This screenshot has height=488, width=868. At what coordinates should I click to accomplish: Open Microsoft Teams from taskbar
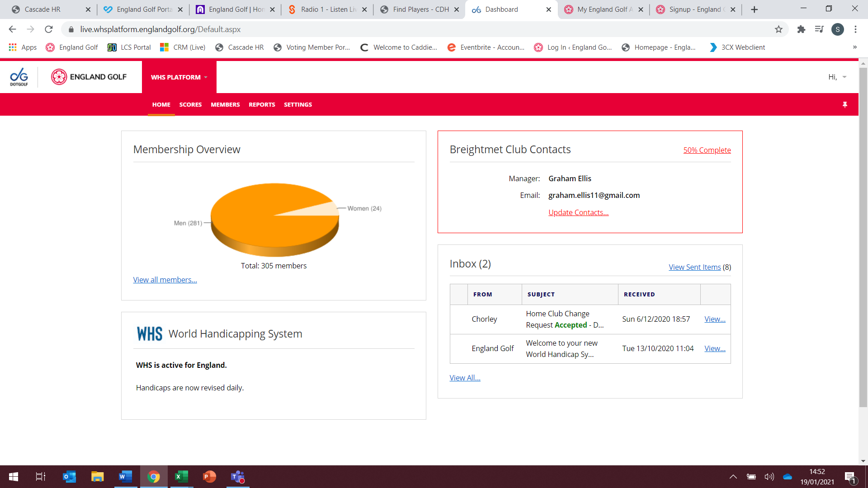pos(237,477)
